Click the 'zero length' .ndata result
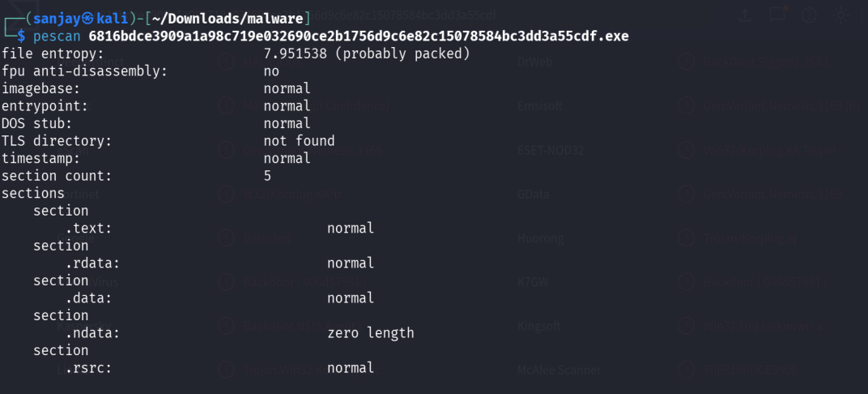This screenshot has height=394, width=868. click(370, 333)
